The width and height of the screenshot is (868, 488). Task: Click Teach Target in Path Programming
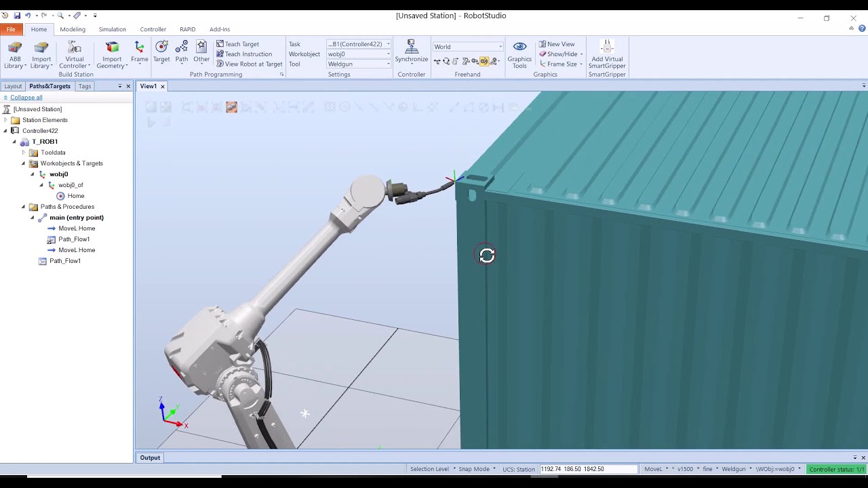237,44
